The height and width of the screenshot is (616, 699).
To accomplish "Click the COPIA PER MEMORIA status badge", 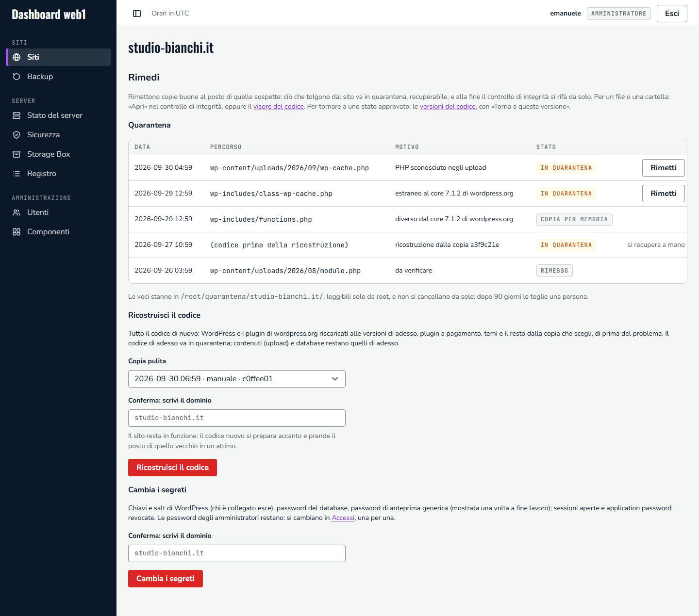I will click(x=574, y=219).
